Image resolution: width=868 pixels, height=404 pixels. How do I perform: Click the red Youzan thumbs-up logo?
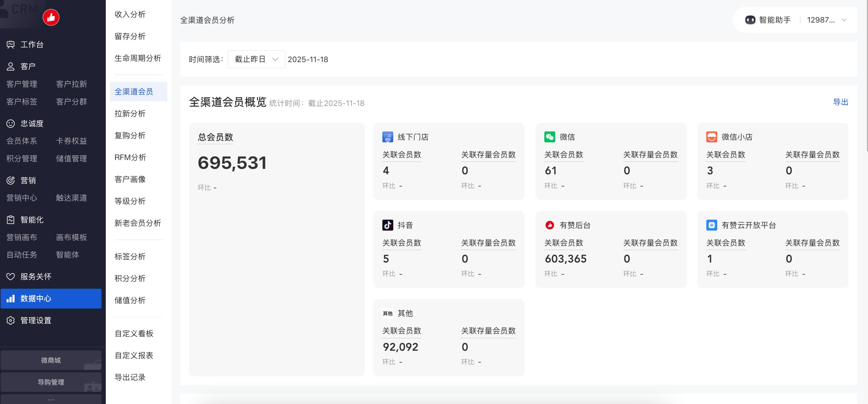[x=51, y=17]
